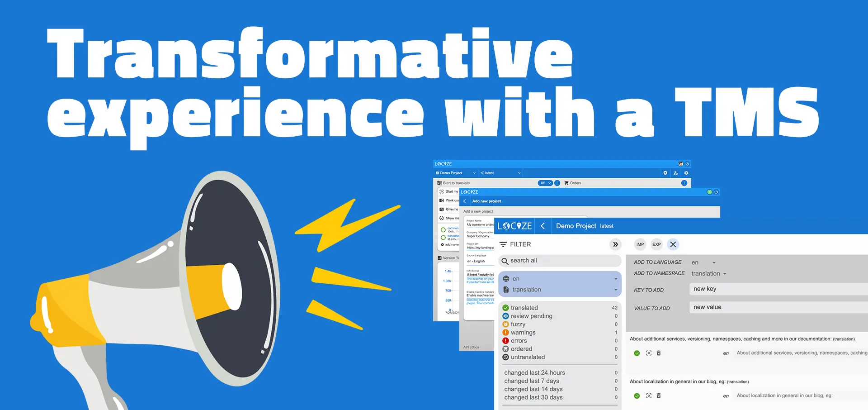Delete the 'About additional services' key via trash icon
868x410 pixels.
(x=659, y=353)
